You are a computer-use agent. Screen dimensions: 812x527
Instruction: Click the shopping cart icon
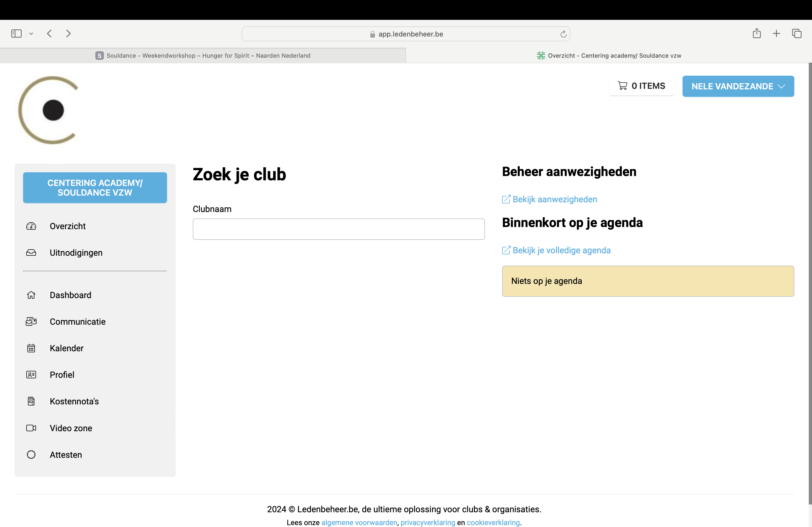click(622, 86)
